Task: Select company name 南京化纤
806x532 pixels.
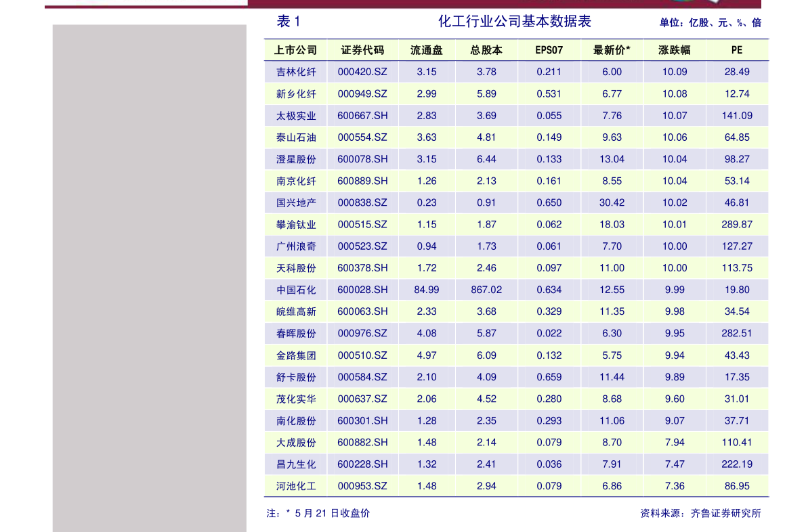Action: coord(295,181)
